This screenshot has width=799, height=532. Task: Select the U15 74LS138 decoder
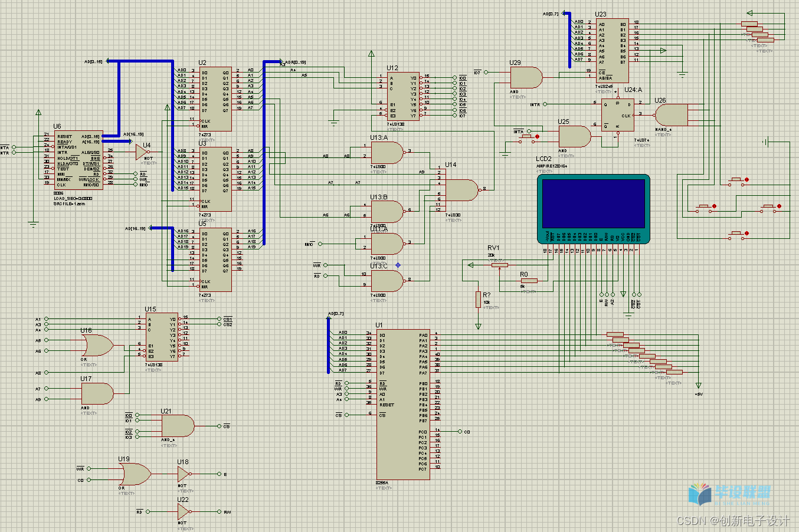point(162,337)
